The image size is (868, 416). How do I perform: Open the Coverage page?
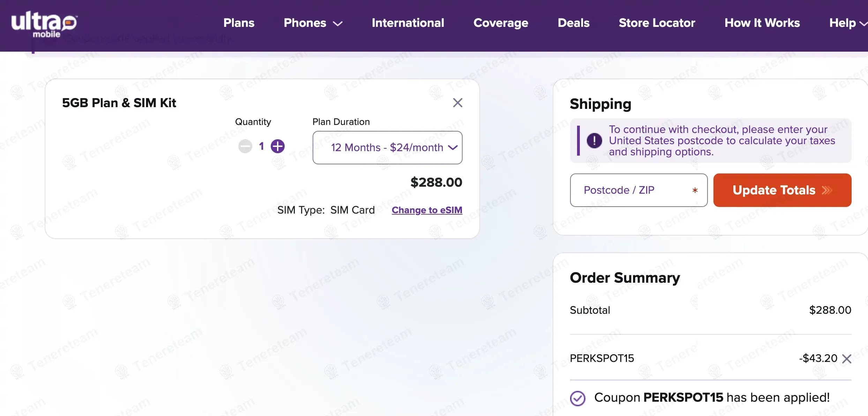[x=501, y=23]
